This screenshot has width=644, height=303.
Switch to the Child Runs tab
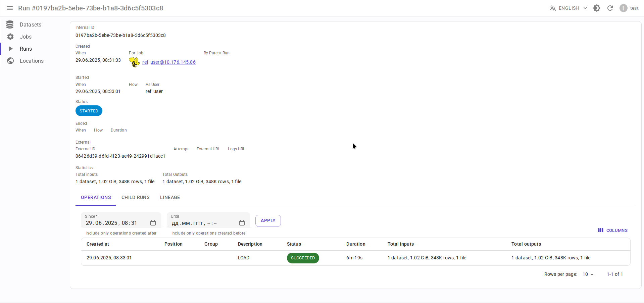click(135, 197)
